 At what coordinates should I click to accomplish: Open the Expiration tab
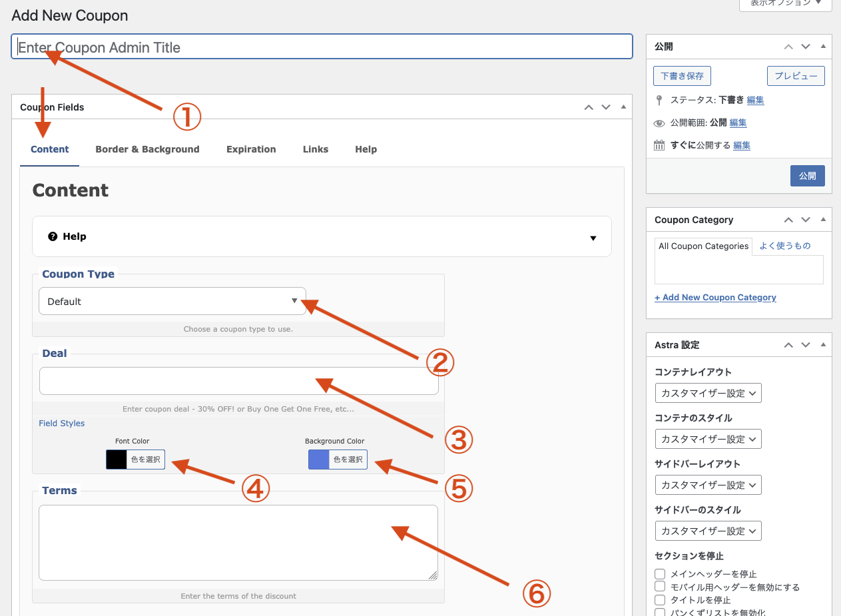tap(251, 149)
